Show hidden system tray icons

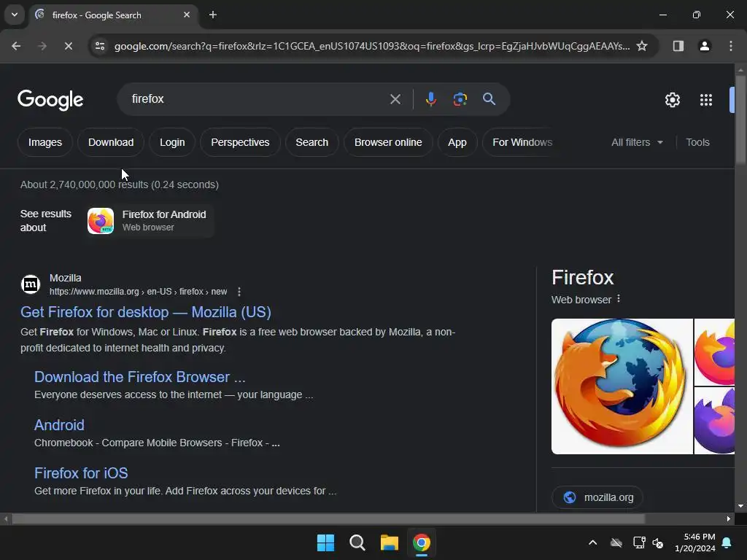(x=592, y=542)
